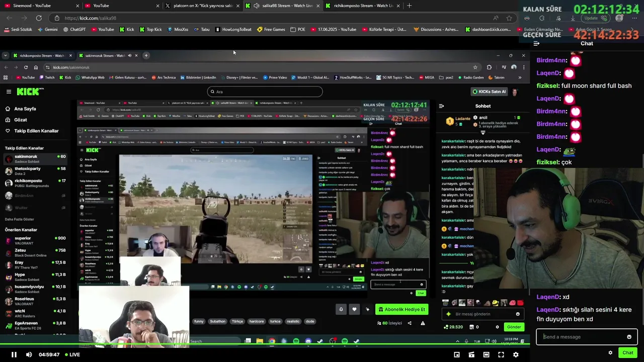Open the Free Games bookmark
This screenshot has height=362, width=644.
point(271,29)
